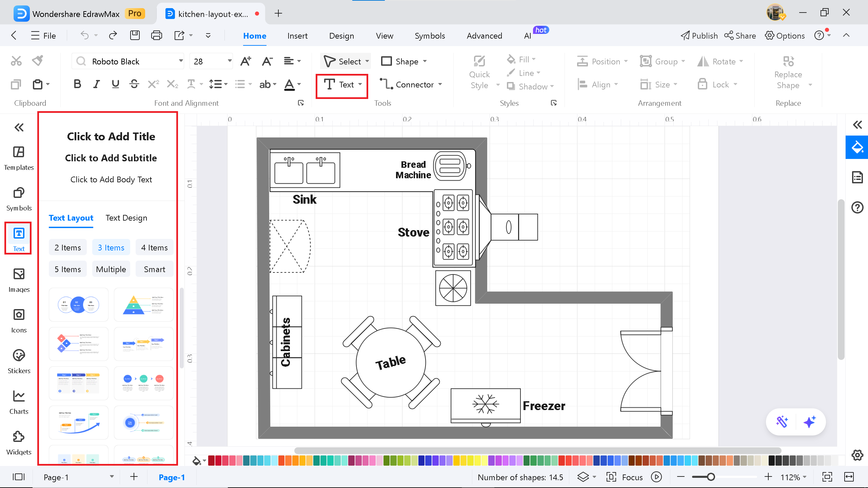Expand the right panel with double chevron
The image size is (868, 488).
pos(857,125)
